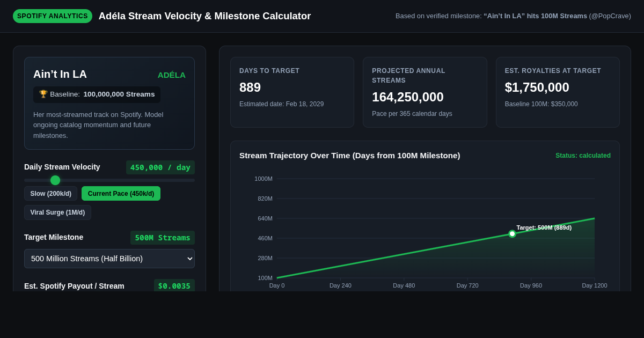Image resolution: width=644 pixels, height=338 pixels.
Task: Click the Ain't In LA track title
Action: pos(60,74)
